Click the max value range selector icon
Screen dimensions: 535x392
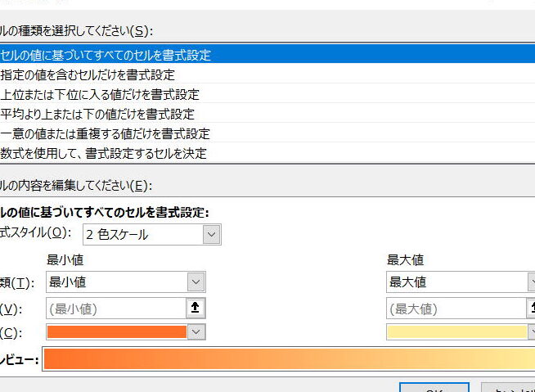[531, 308]
